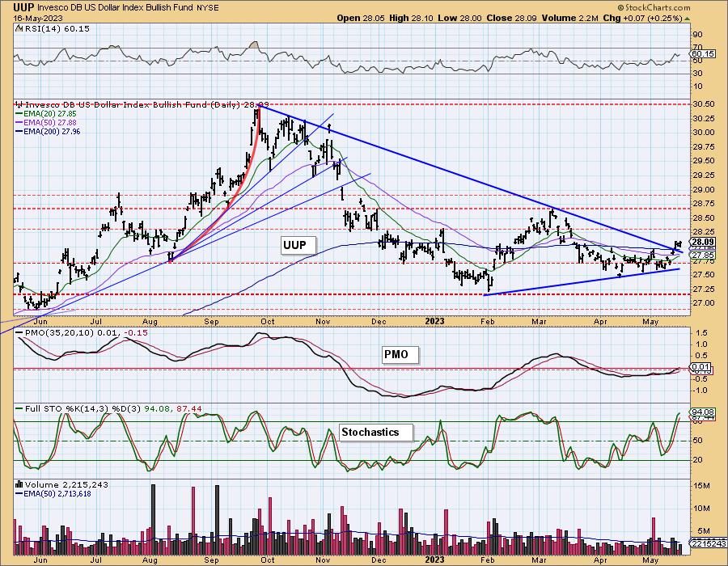Click the 30.00 price axis label
Screen dimensions: 728x566
704,133
